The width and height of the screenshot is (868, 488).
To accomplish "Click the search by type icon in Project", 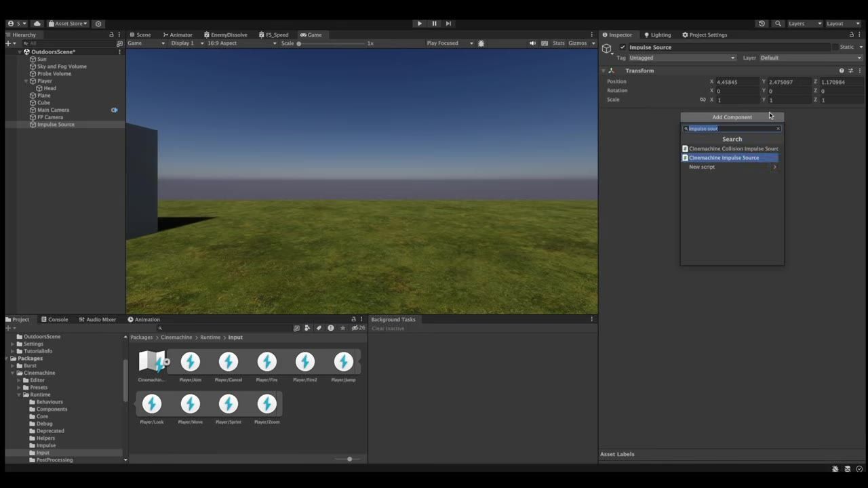I will [308, 328].
